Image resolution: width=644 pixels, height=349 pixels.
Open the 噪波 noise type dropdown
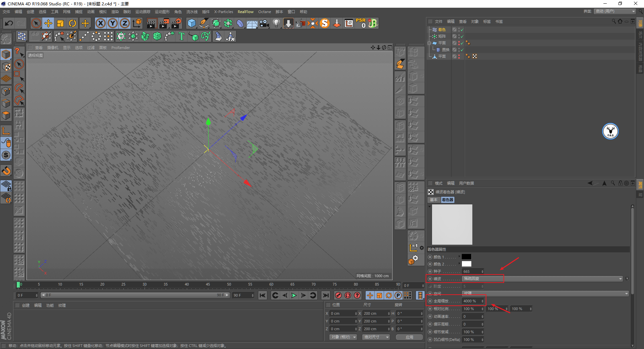coord(542,279)
